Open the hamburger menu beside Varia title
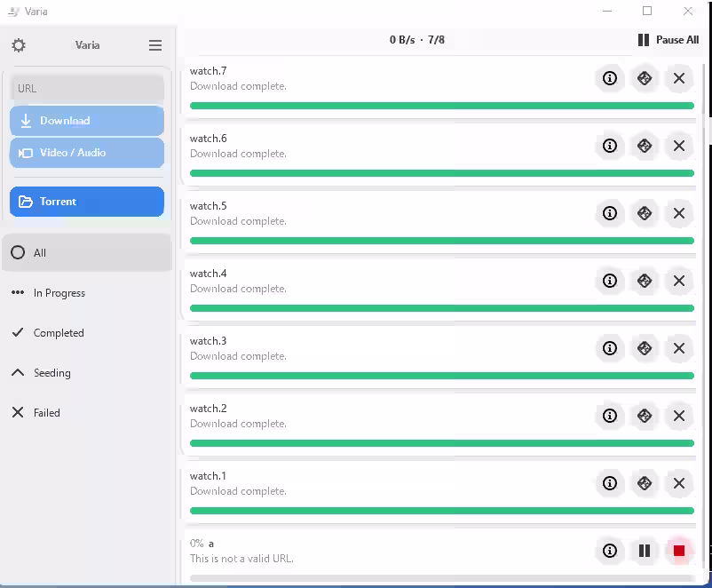Screen dimensions: 712x588 tap(155, 45)
